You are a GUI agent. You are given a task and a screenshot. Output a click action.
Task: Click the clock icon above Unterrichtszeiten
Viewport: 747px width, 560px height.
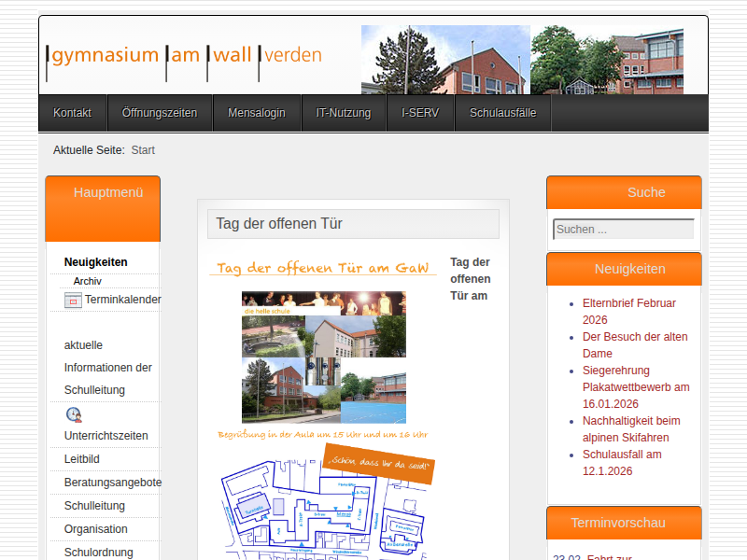[74, 414]
